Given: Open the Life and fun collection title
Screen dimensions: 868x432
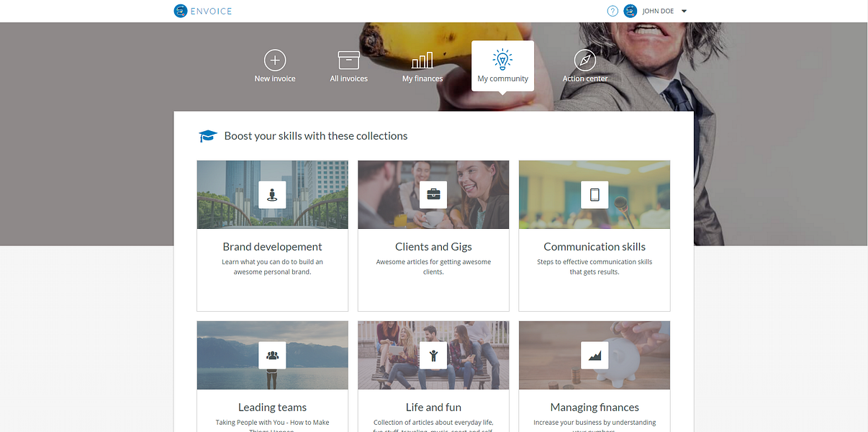Looking at the screenshot, I should 433,407.
